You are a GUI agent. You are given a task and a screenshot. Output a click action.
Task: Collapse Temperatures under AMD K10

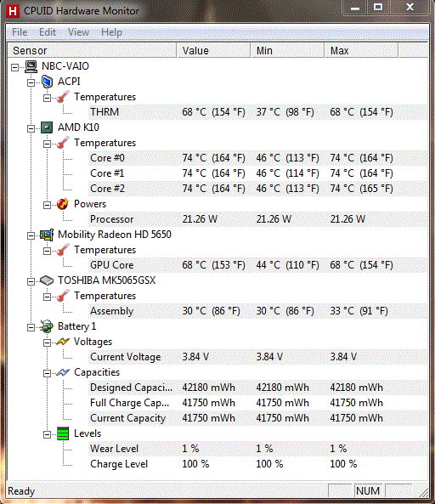tap(47, 144)
